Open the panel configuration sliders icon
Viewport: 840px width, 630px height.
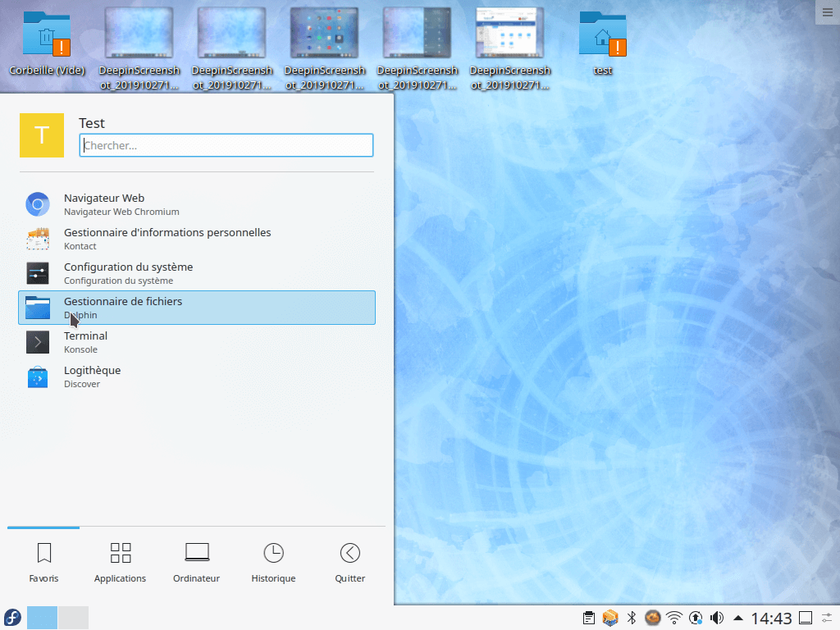coord(827,619)
